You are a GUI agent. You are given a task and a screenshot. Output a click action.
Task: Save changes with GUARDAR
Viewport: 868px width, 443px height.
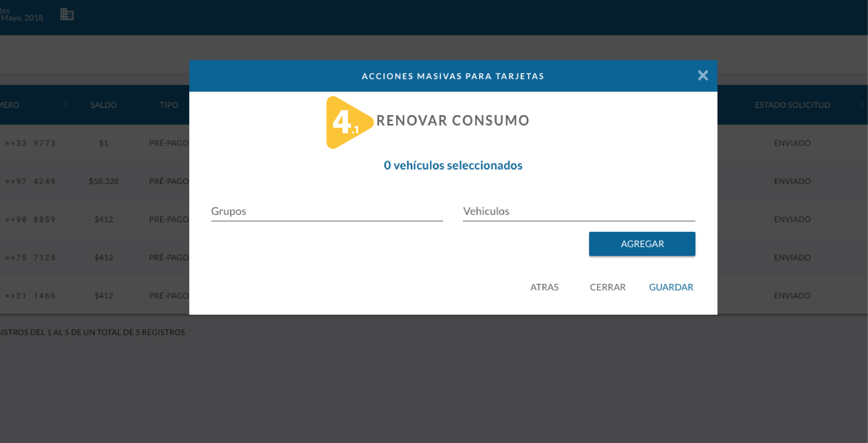pyautogui.click(x=671, y=287)
